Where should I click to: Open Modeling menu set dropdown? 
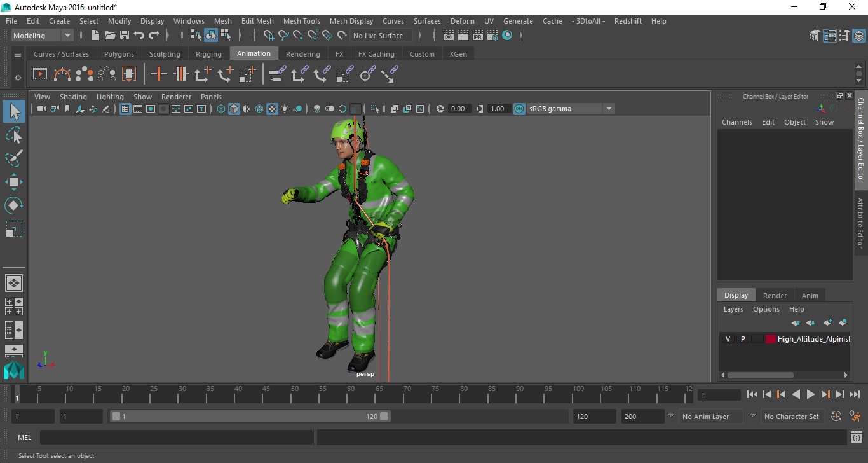pyautogui.click(x=43, y=36)
